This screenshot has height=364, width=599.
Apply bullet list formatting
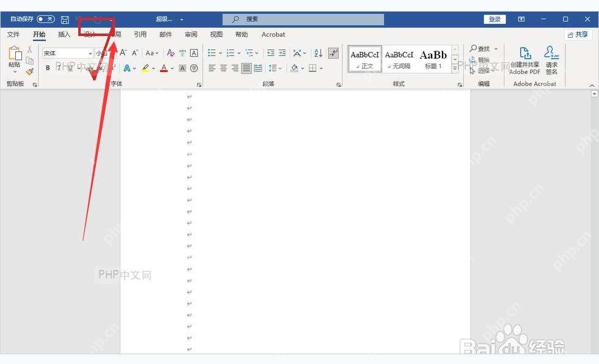tap(211, 53)
